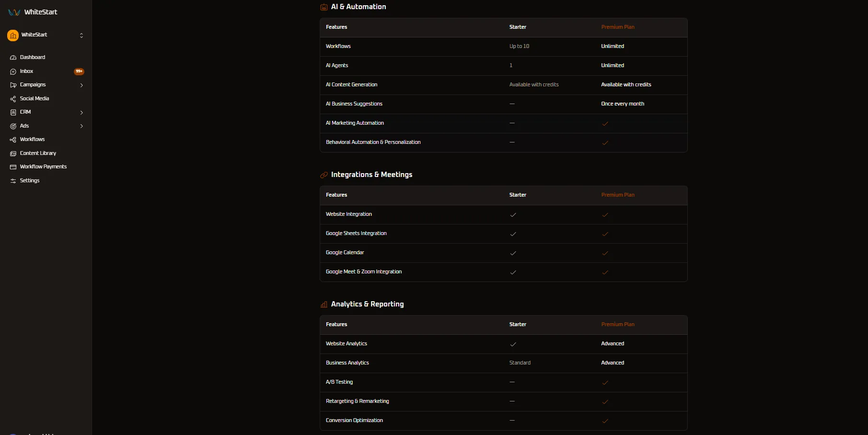This screenshot has width=868, height=435.
Task: Click the AI & Automation heading
Action: (359, 7)
